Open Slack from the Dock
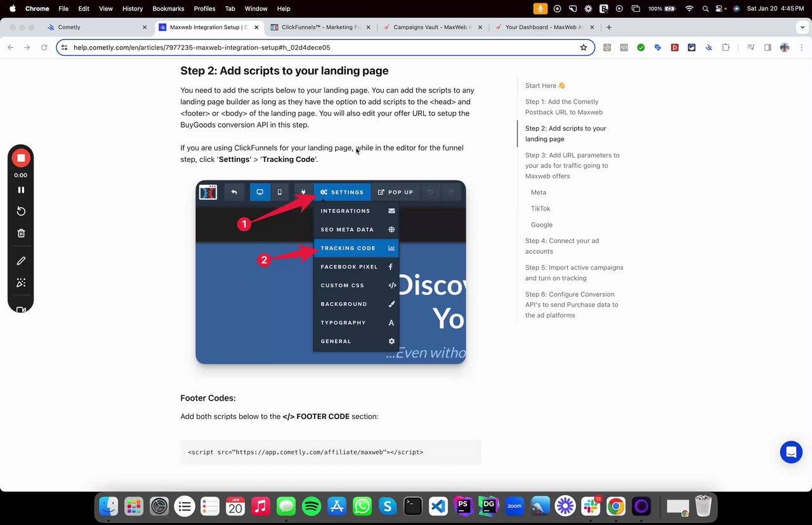Screen dimensions: 812x525 pyautogui.click(x=591, y=506)
